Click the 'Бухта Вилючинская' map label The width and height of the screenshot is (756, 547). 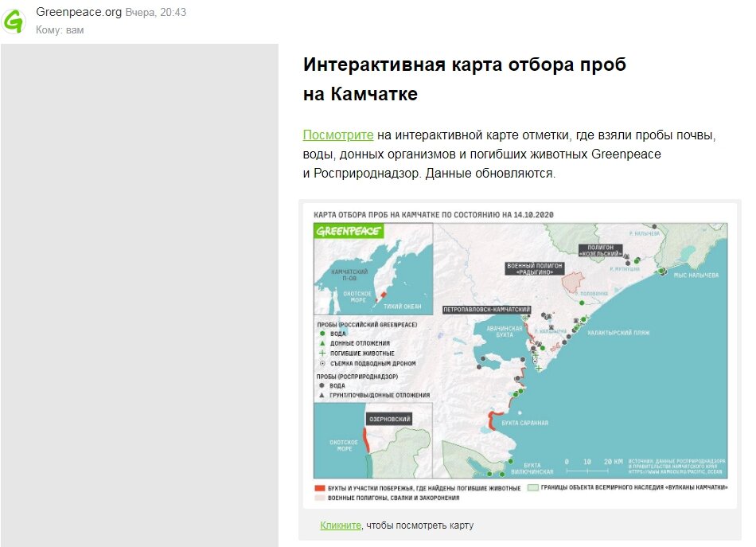[532, 468]
